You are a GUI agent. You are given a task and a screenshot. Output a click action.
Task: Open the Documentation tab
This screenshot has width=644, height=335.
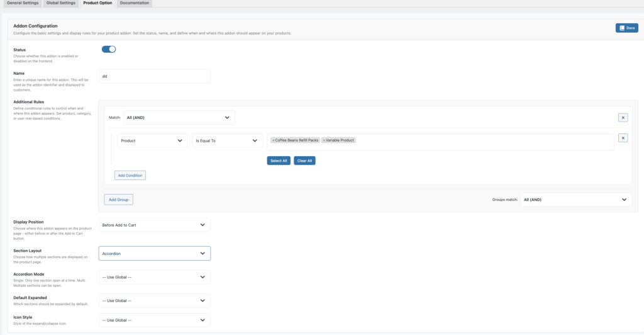(x=135, y=3)
